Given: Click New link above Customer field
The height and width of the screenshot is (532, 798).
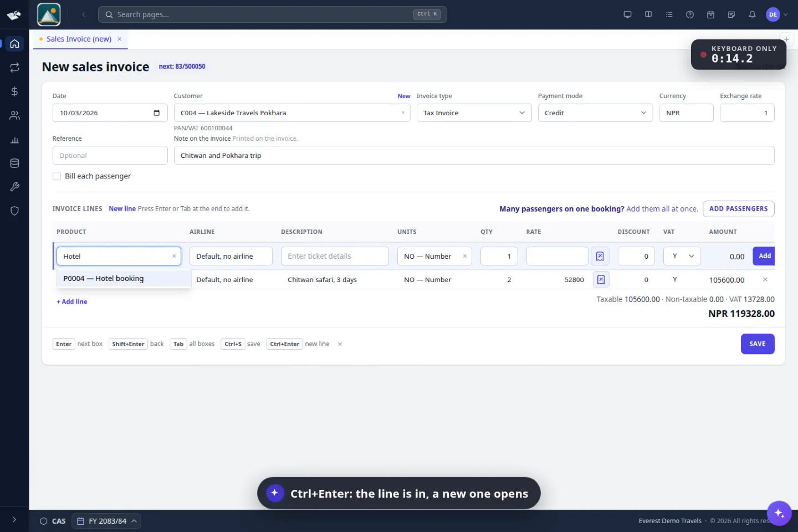Looking at the screenshot, I should point(404,96).
